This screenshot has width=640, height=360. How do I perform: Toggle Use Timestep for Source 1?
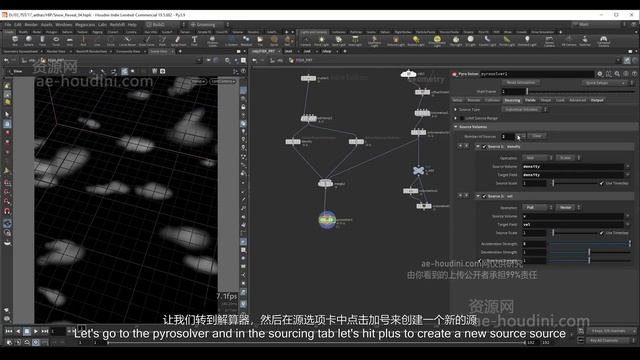click(601, 183)
